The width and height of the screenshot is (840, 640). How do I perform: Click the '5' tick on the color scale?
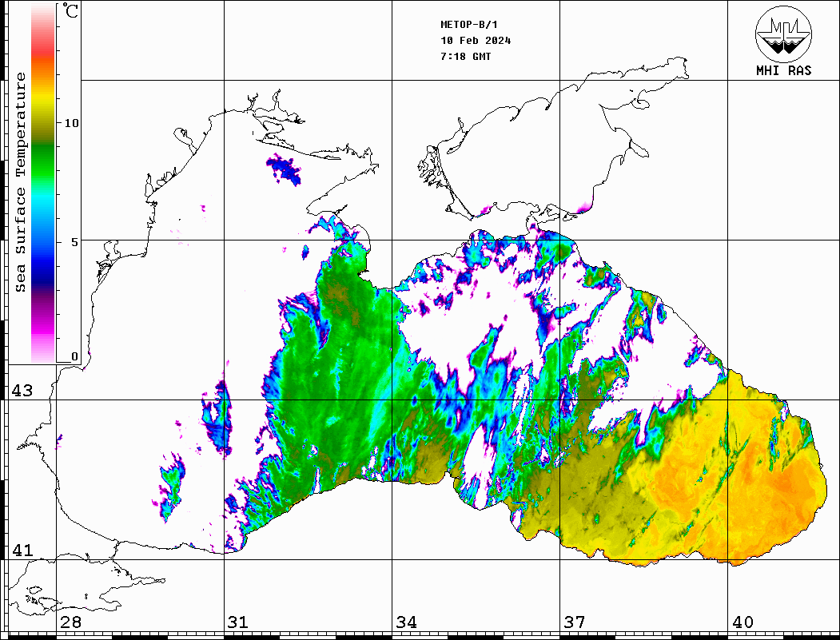tap(74, 242)
